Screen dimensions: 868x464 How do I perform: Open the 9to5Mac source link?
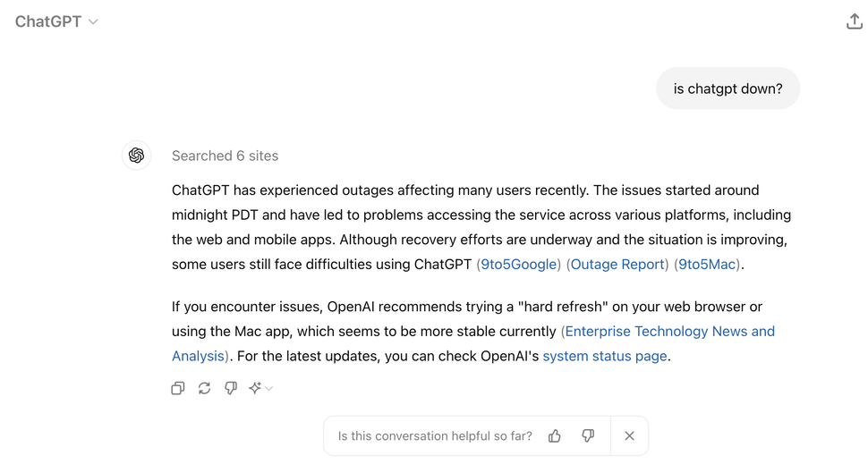click(707, 265)
